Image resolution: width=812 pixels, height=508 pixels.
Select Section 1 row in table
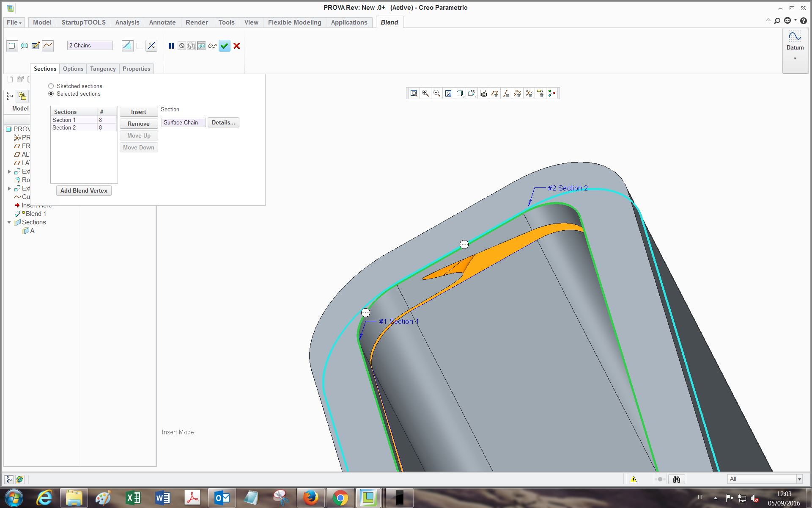click(84, 120)
